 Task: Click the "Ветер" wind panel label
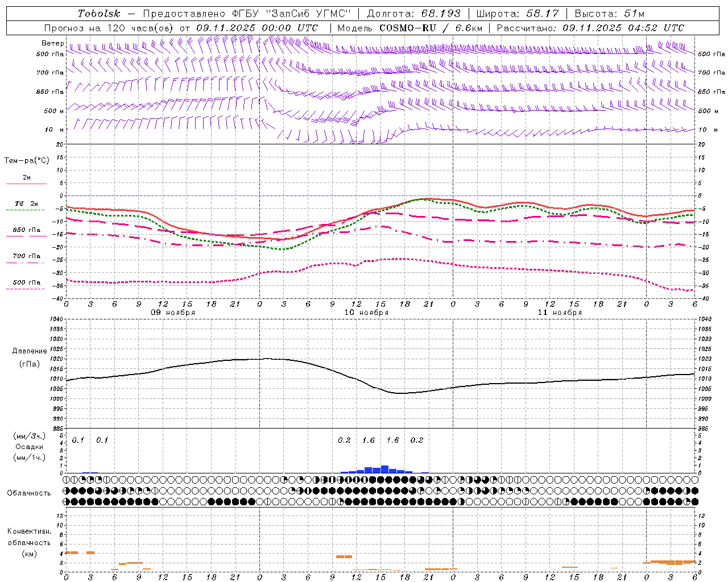click(x=52, y=43)
